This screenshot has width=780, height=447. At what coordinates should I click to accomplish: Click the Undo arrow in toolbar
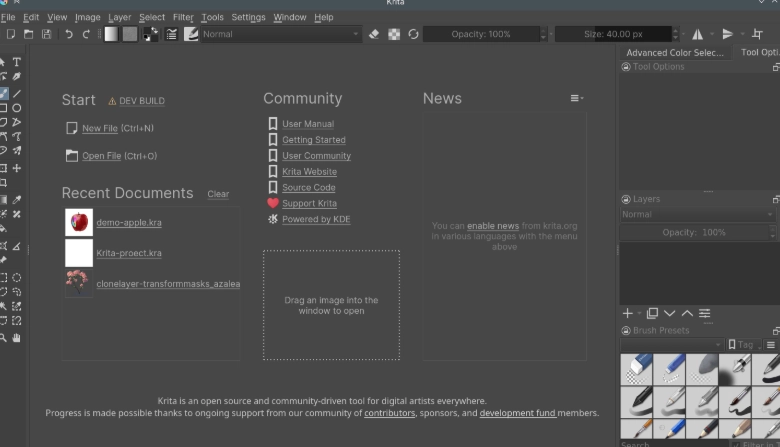[69, 34]
